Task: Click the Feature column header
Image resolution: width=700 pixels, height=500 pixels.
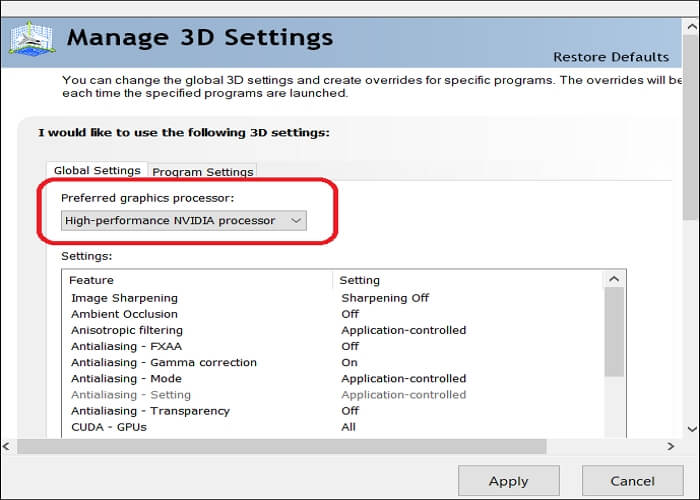Action: (92, 280)
